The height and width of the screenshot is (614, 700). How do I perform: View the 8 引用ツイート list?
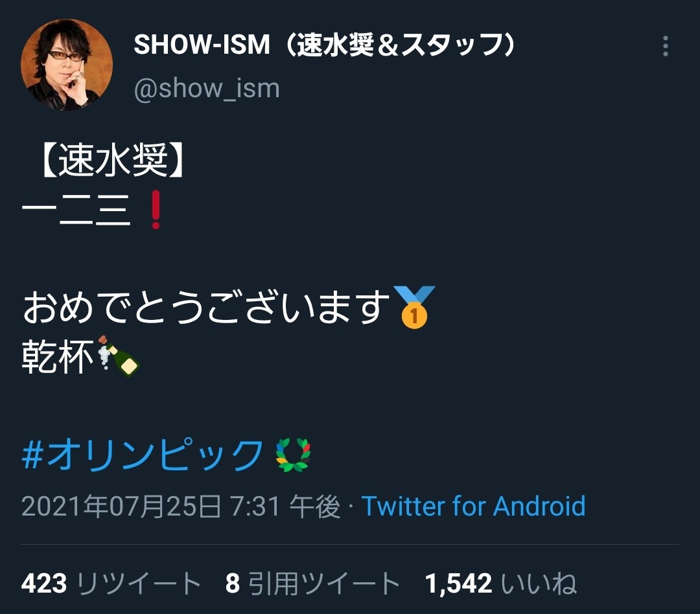tap(312, 583)
